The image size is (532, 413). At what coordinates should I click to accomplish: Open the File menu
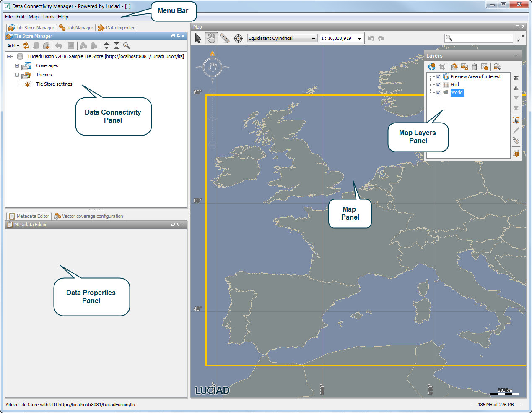coord(9,17)
